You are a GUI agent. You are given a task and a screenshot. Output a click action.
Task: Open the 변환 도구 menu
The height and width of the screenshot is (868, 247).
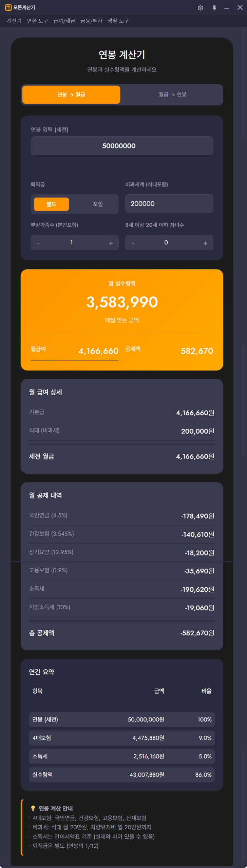point(37,21)
